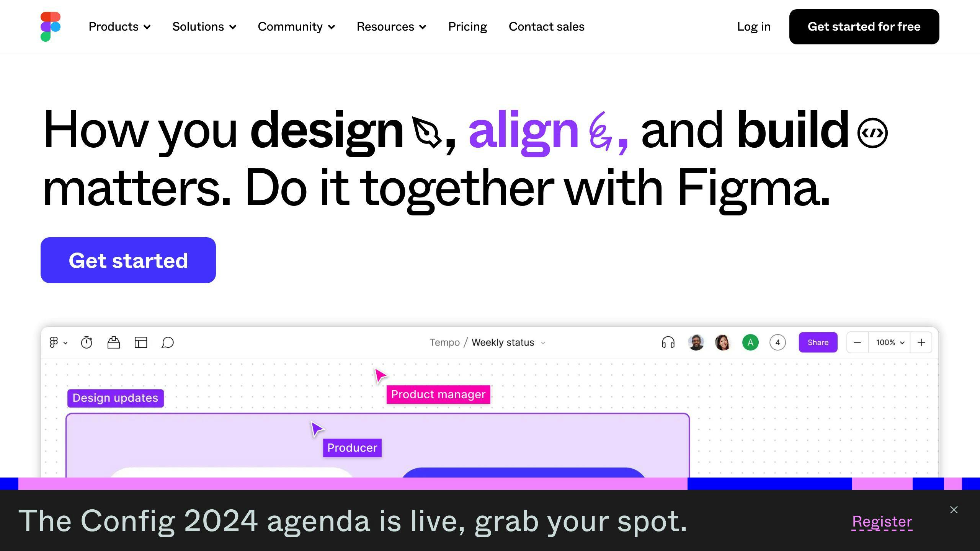
Task: Click the briefcase/assets tool icon
Action: tap(113, 342)
